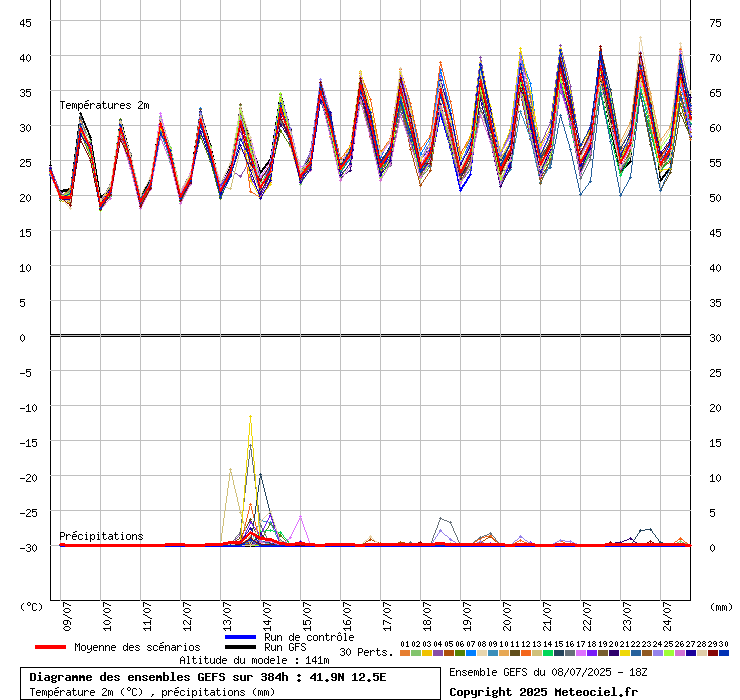Click the 'Températures 2m' chart label
740x700 pixels.
[104, 105]
